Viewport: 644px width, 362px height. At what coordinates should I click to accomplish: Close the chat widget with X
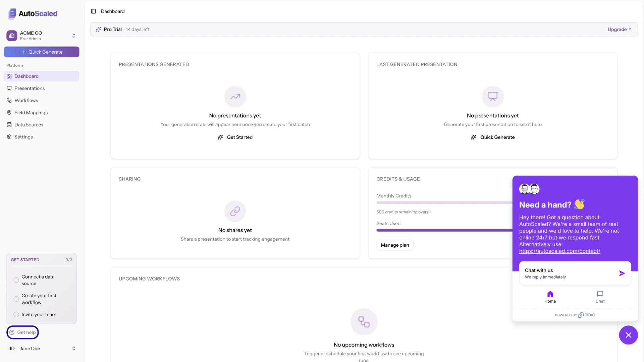(x=628, y=335)
